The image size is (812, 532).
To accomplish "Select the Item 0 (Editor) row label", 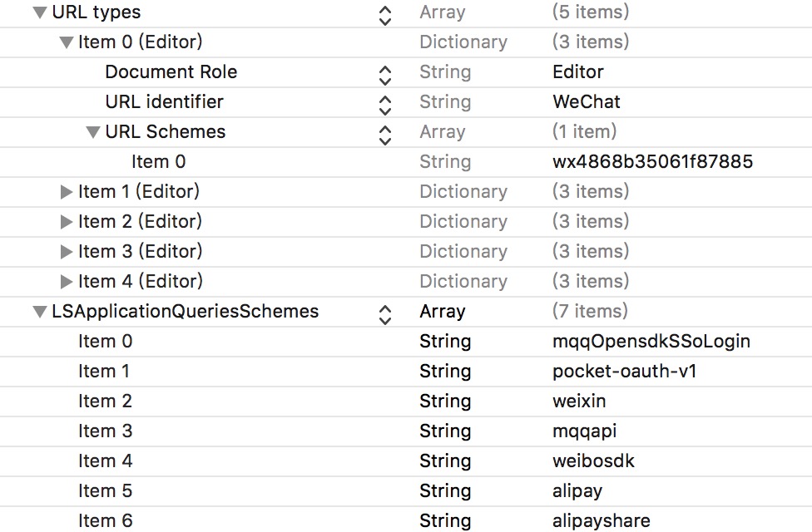I will tap(140, 42).
